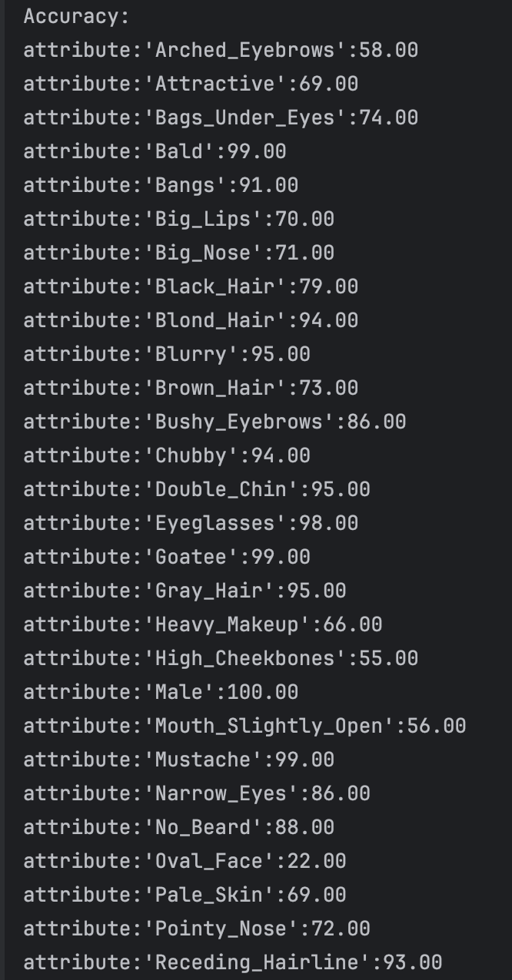Screen dimensions: 512x980
Task: Click the Bangs 91.00 result line
Action: [x=161, y=185]
